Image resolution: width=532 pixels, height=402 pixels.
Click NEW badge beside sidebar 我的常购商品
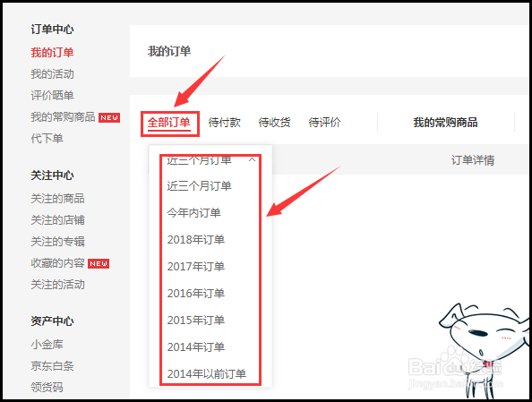coord(109,117)
